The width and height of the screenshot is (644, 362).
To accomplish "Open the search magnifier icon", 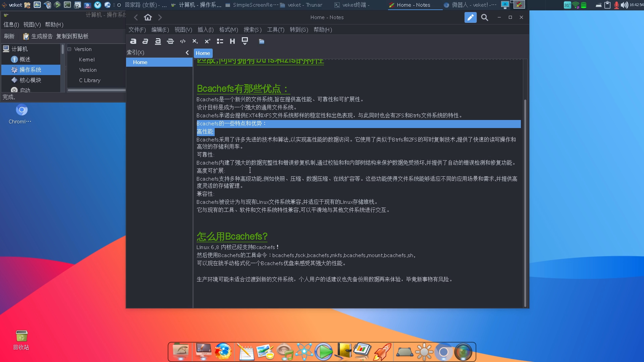I will click(484, 17).
